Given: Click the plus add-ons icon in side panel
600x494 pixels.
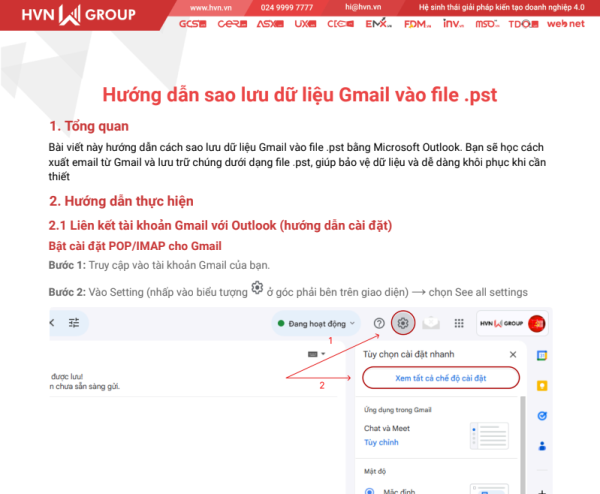Looking at the screenshot, I should [x=542, y=491].
